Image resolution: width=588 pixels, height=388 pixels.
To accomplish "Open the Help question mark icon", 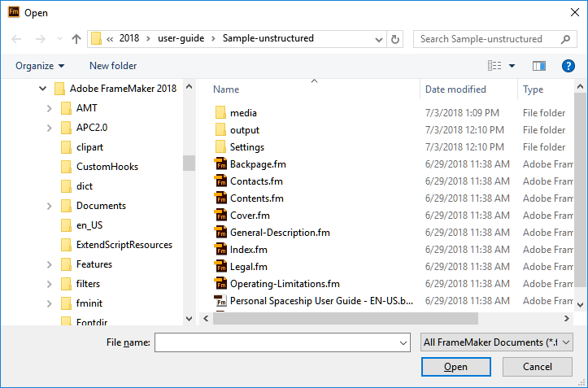I will point(568,66).
